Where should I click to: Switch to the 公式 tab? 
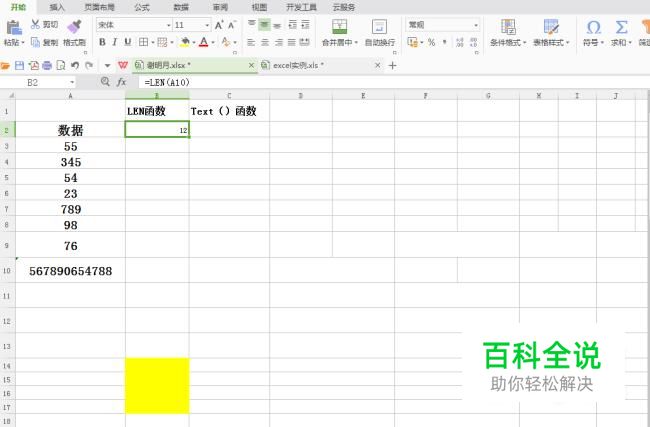142,7
